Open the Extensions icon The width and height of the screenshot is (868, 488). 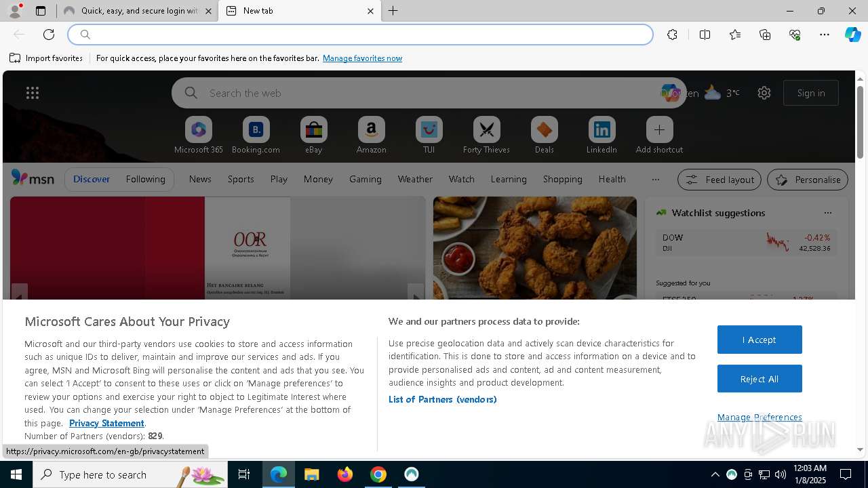click(672, 35)
